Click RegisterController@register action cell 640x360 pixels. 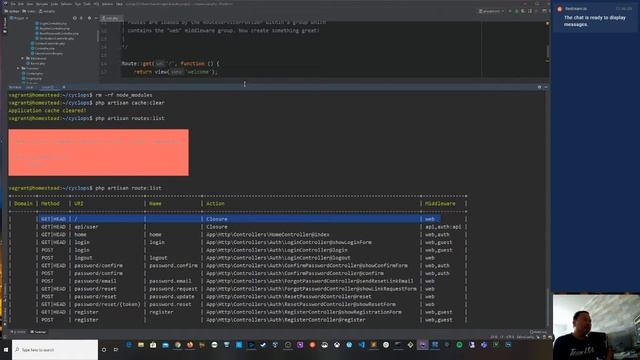[x=286, y=320]
